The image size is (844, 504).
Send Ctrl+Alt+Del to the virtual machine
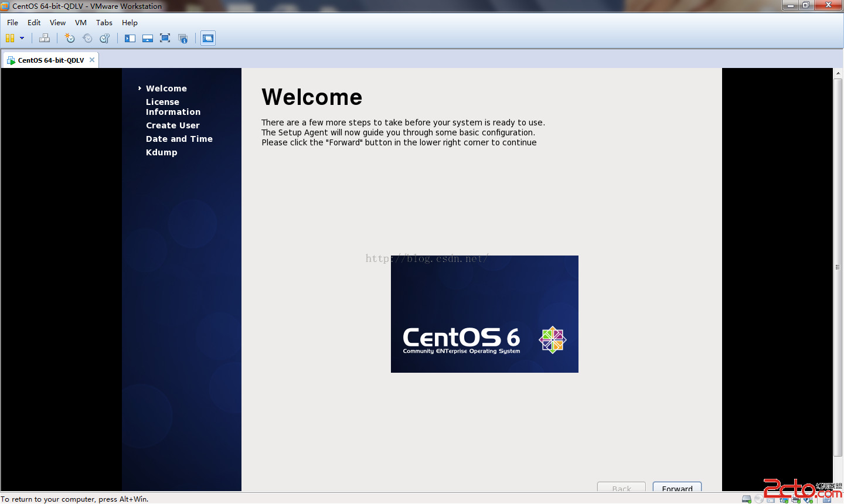45,38
